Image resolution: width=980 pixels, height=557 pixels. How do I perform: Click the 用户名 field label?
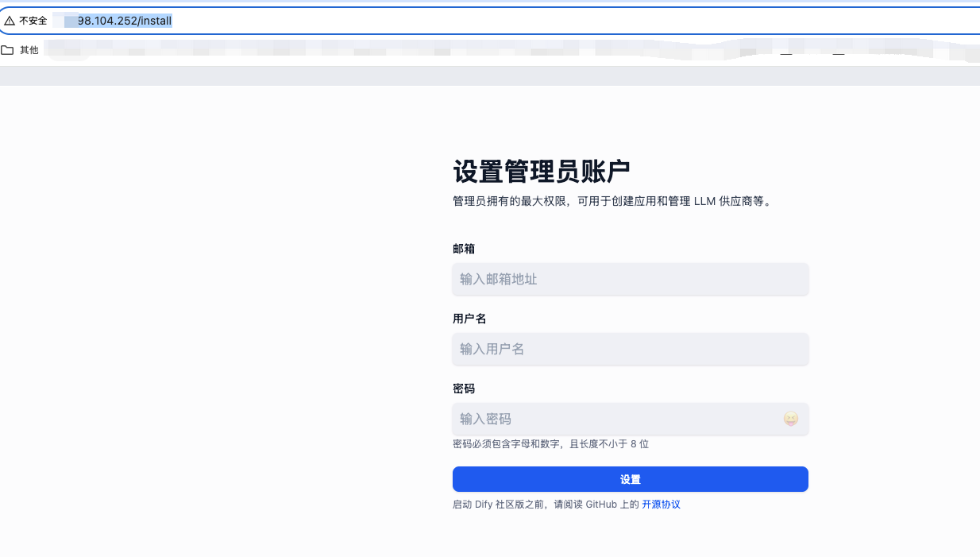(x=469, y=319)
